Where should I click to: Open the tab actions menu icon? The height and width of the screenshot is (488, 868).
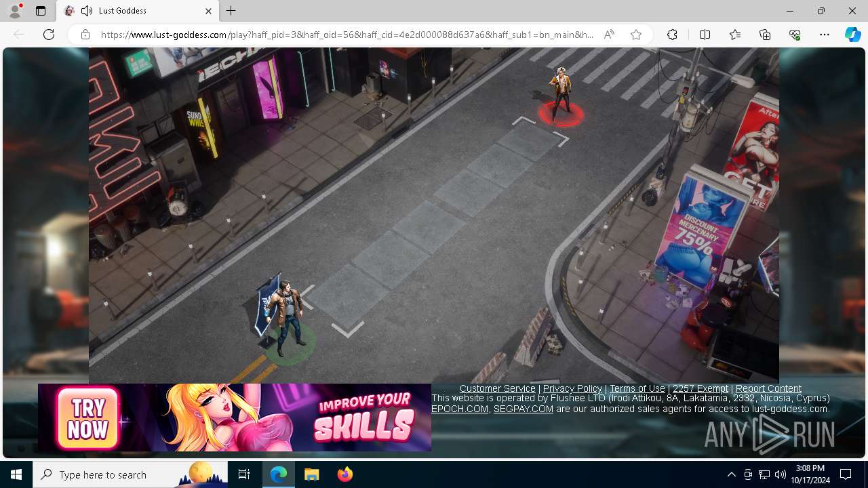(41, 11)
